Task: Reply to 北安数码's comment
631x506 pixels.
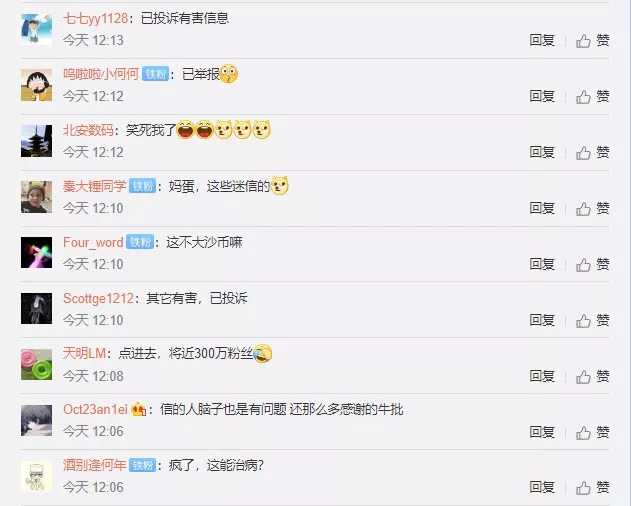Action: click(x=542, y=152)
